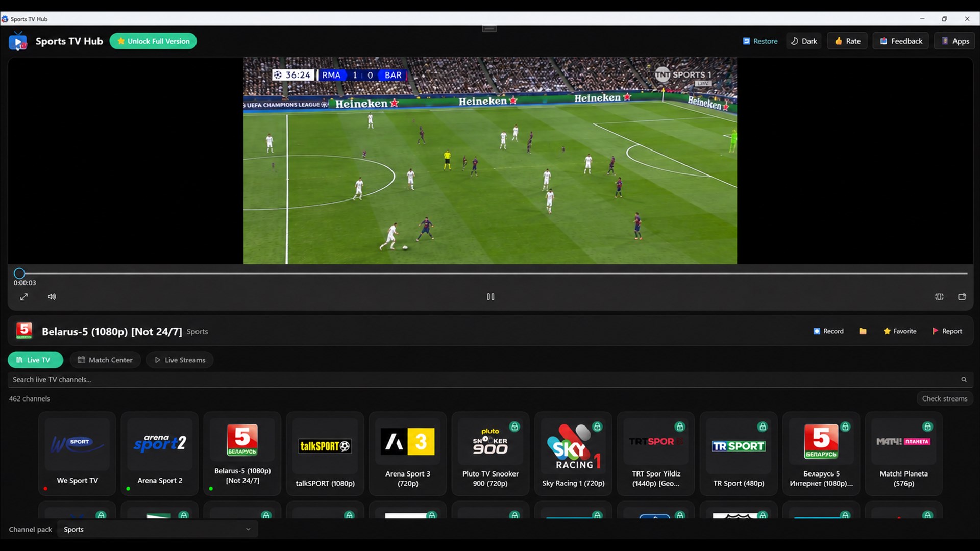Open Match! Planeta (576p) channel

(904, 454)
